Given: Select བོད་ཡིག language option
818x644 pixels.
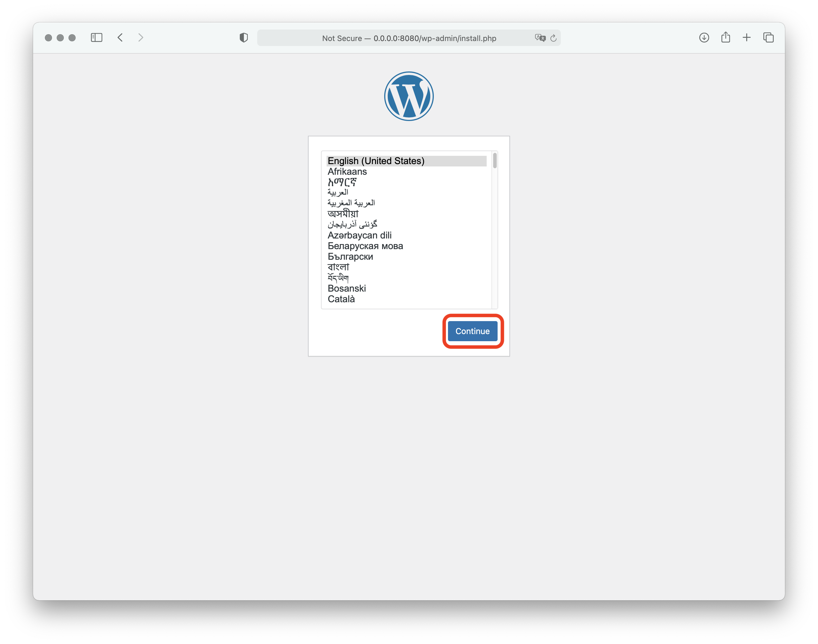Looking at the screenshot, I should pos(407,278).
